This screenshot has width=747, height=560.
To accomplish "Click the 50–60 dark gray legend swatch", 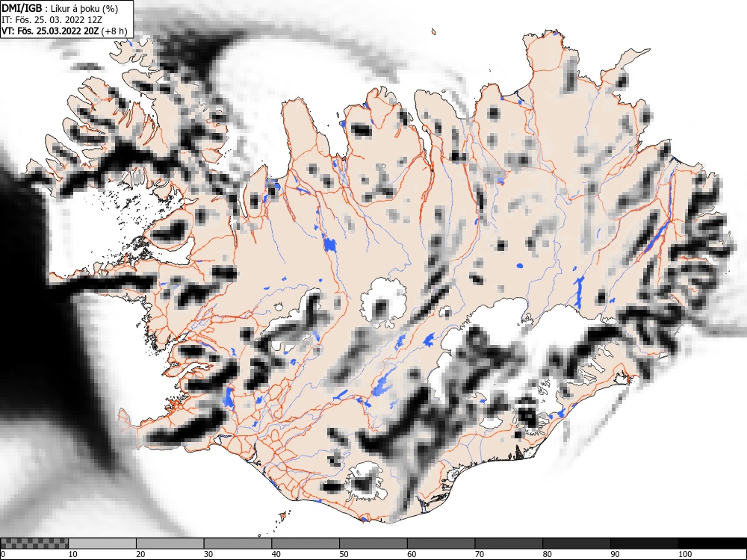I will coord(373,544).
